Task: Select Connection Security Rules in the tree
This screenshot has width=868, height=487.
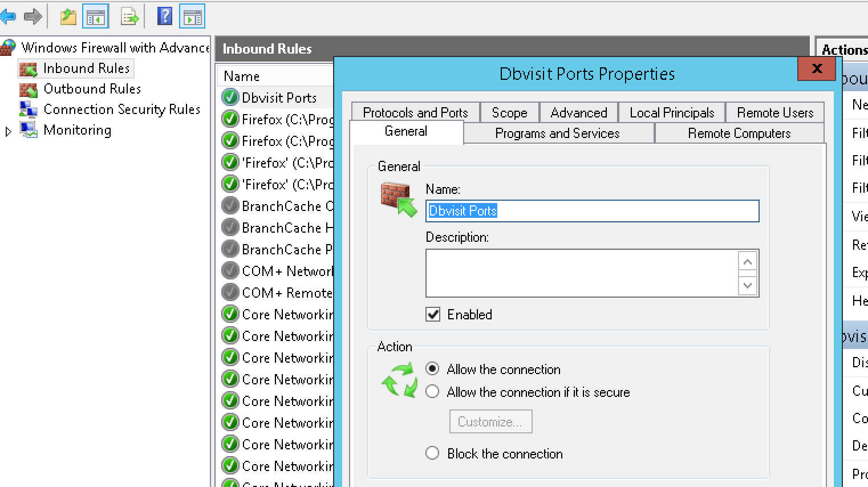Action: 121,109
